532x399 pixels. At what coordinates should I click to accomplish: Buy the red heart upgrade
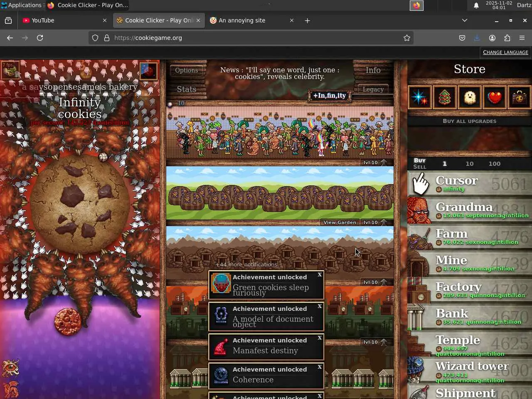494,97
